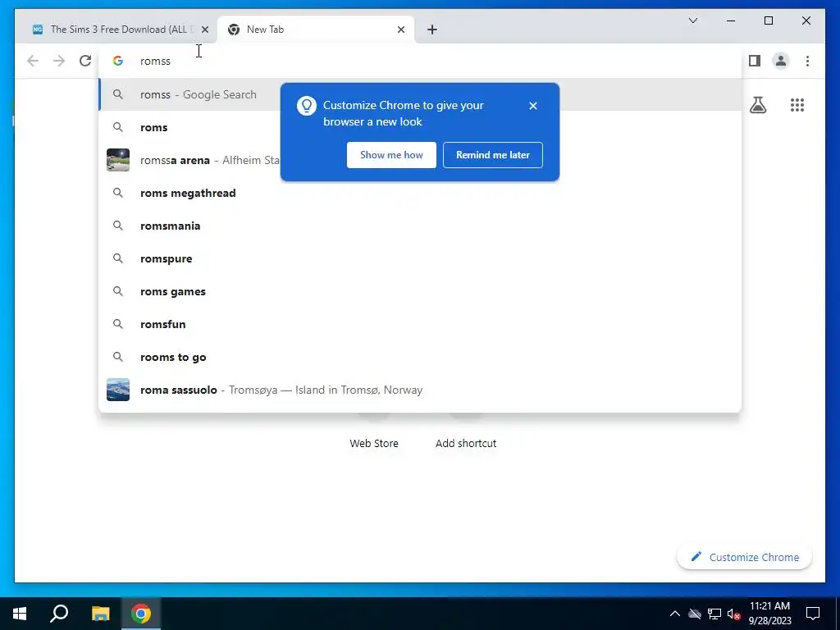Close the New Tab tab
Screen dimensions: 840x630
coord(400,30)
